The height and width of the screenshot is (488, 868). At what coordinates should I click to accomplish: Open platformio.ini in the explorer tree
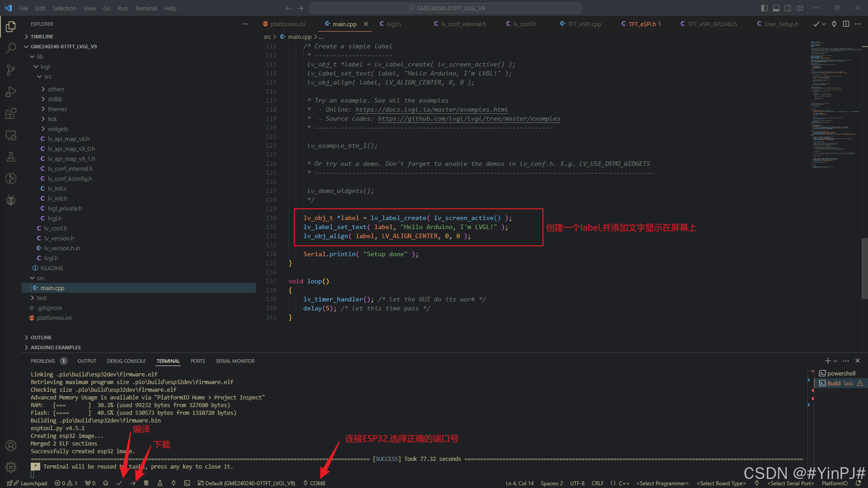pos(54,318)
